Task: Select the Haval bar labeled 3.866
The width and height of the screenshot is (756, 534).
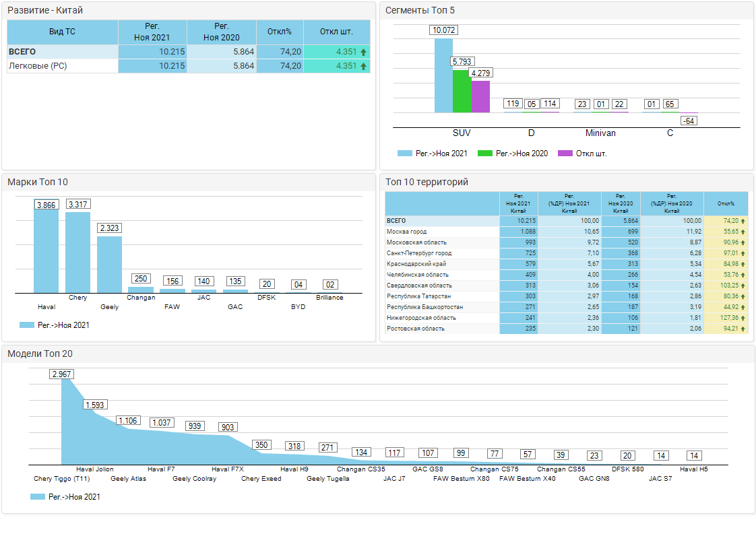Action: (x=46, y=251)
